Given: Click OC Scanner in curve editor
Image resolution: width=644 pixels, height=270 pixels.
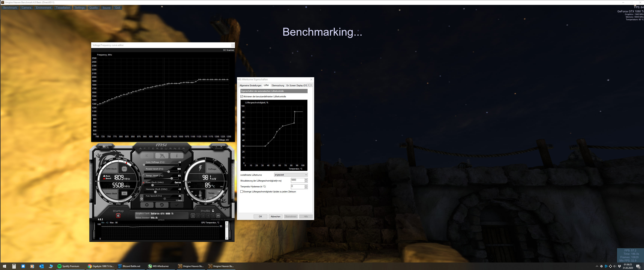Looking at the screenshot, I should point(229,50).
